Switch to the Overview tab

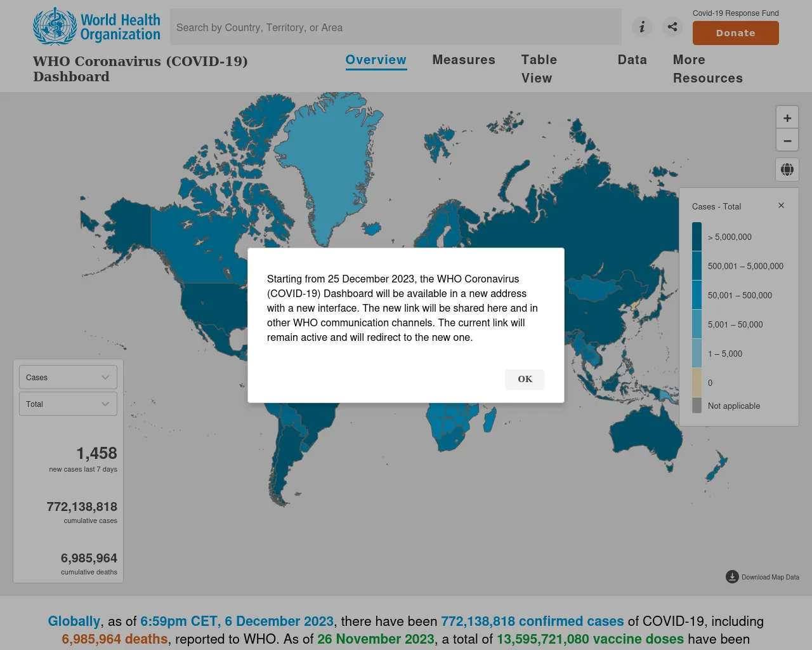pos(376,60)
